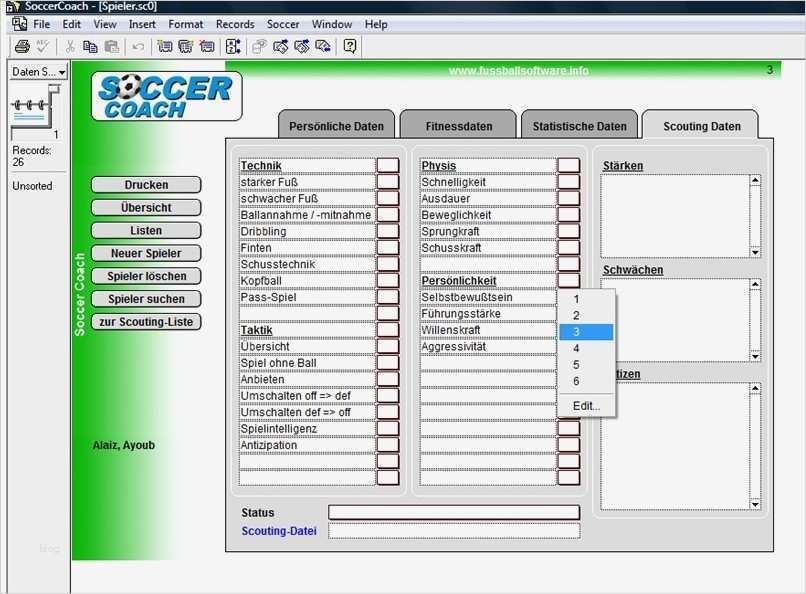The height and width of the screenshot is (594, 806).
Task: Click the Print toolbar icon
Action: [22, 47]
